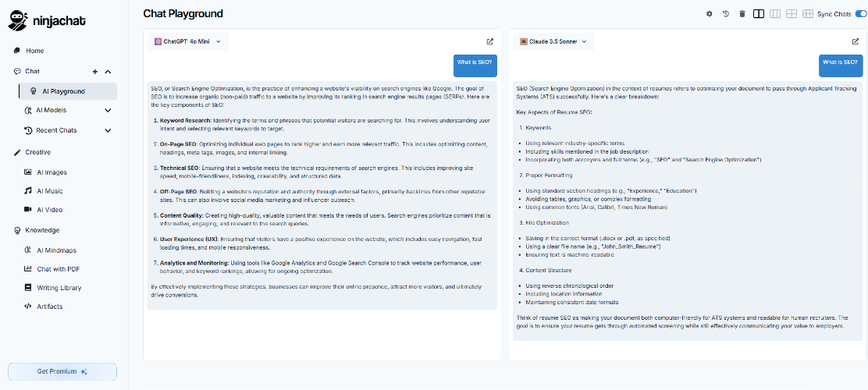Click the Chat with PDF chart icon
This screenshot has height=390, width=868.
[28, 269]
